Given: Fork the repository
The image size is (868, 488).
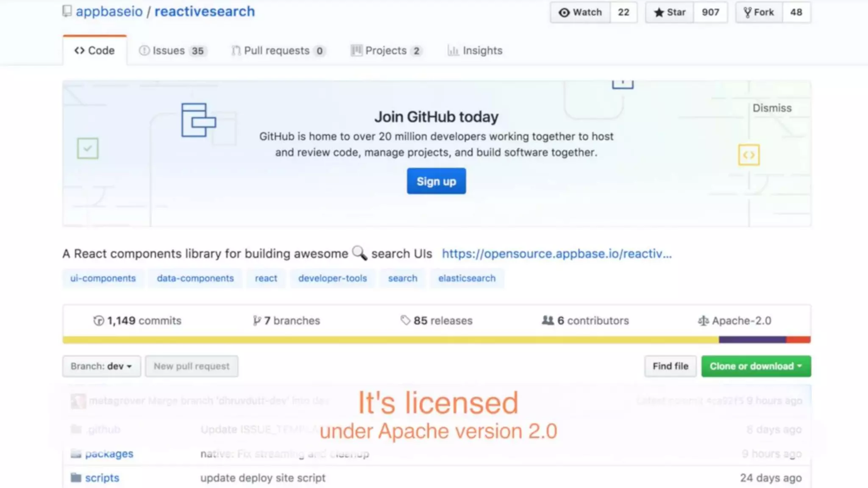Looking at the screenshot, I should coord(759,12).
